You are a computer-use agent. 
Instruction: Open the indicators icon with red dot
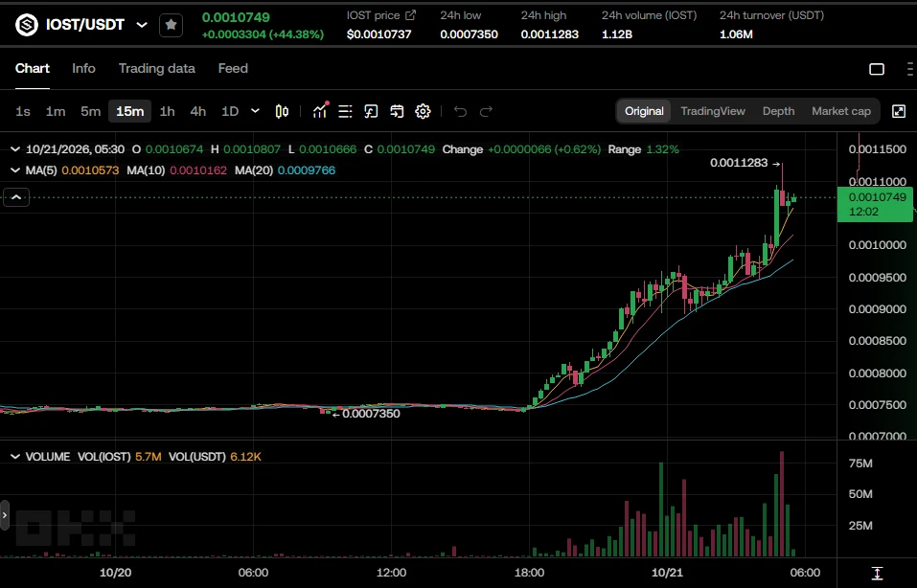[320, 110]
